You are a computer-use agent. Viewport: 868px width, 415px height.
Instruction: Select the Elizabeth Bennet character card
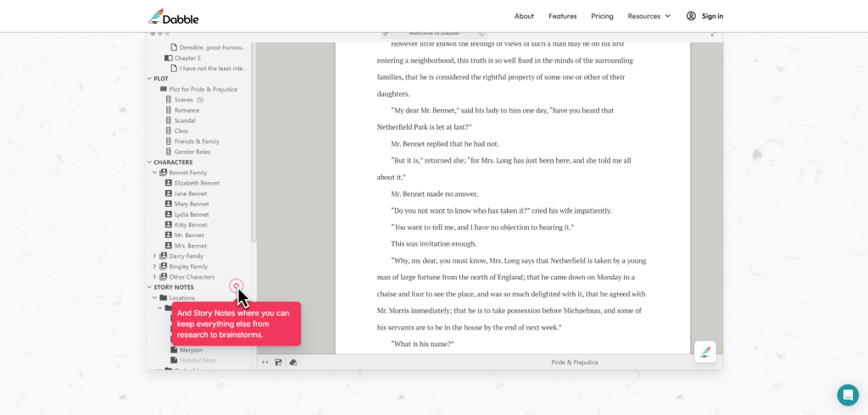tap(196, 183)
